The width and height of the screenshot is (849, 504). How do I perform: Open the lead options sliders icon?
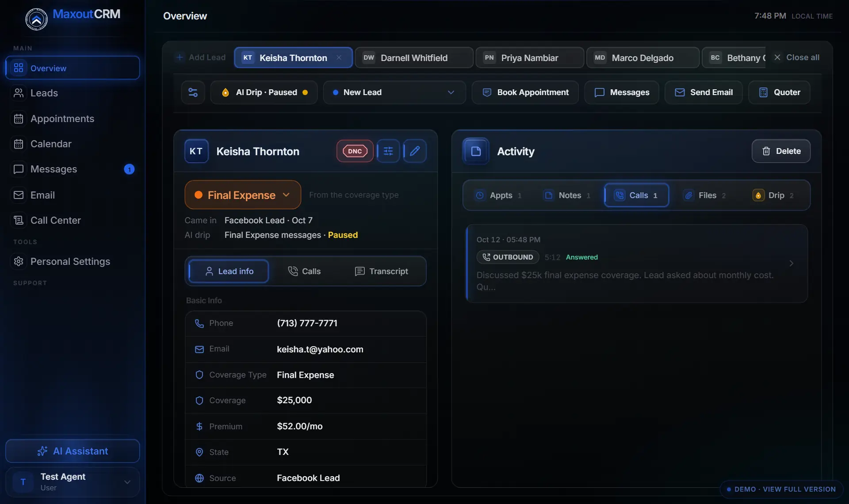coord(388,151)
